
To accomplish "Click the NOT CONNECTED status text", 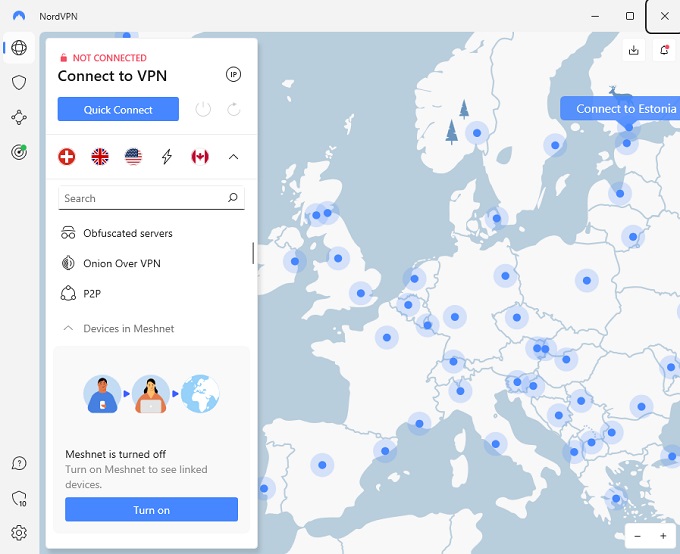I will pos(109,58).
